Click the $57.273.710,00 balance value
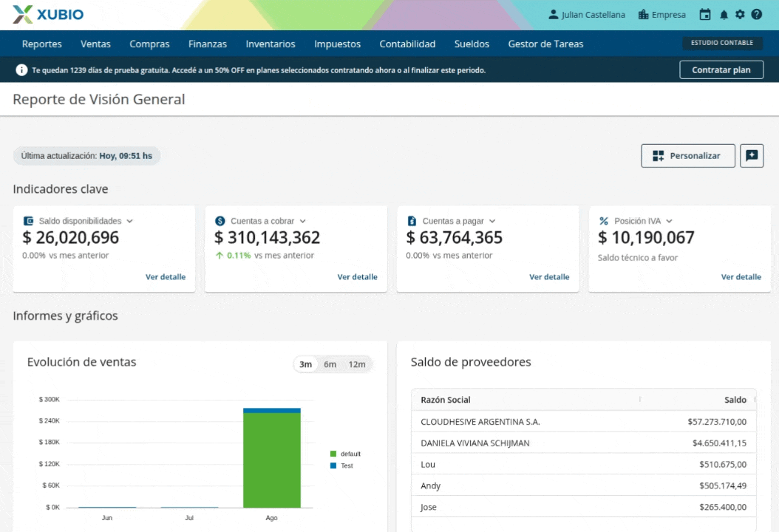 point(717,422)
